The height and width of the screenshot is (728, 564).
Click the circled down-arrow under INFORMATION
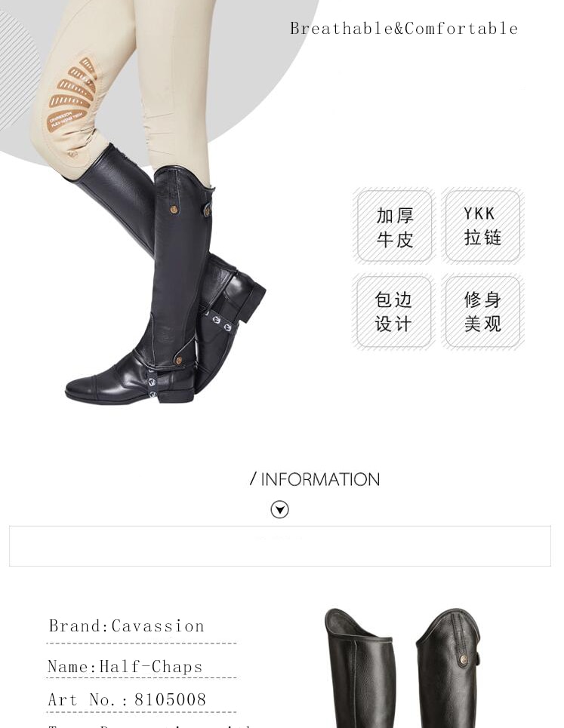[x=279, y=509]
